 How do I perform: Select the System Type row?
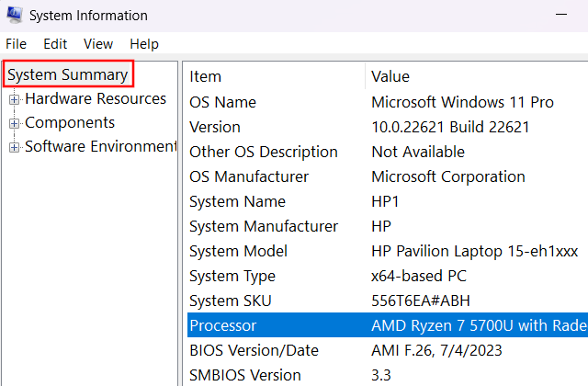point(388,276)
